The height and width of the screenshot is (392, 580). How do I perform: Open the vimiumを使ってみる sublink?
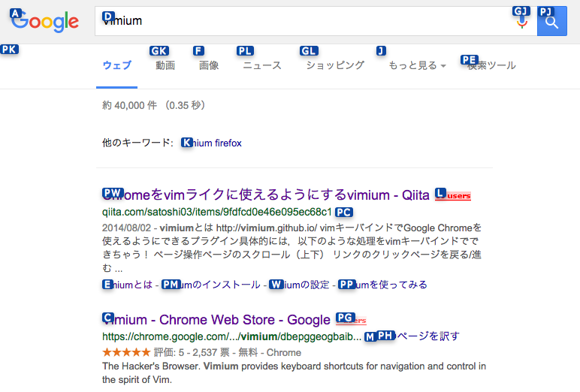383,285
